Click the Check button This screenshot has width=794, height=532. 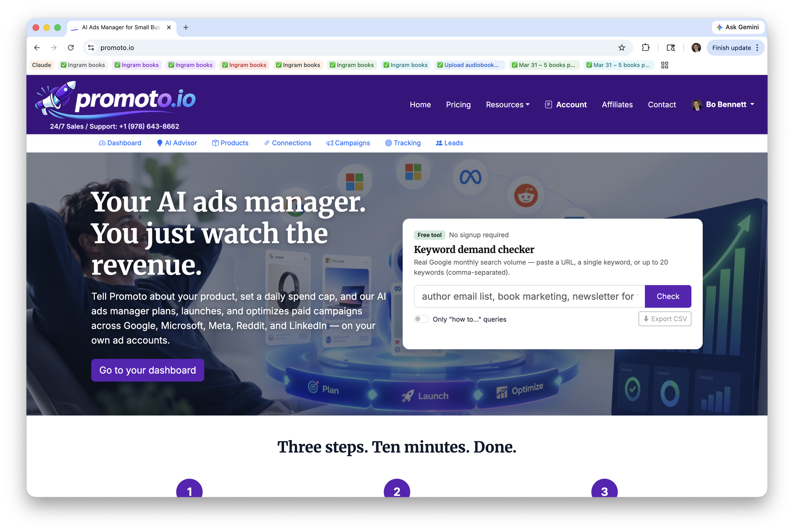point(668,296)
